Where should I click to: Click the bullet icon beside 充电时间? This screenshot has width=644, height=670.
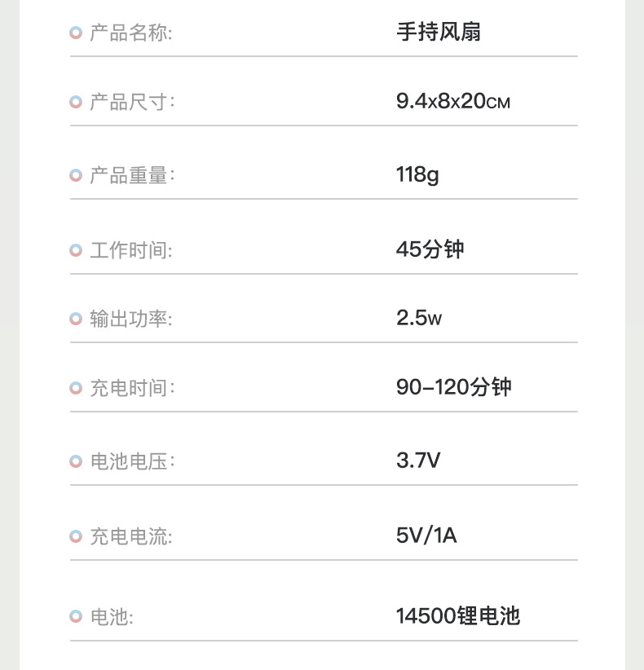76,388
